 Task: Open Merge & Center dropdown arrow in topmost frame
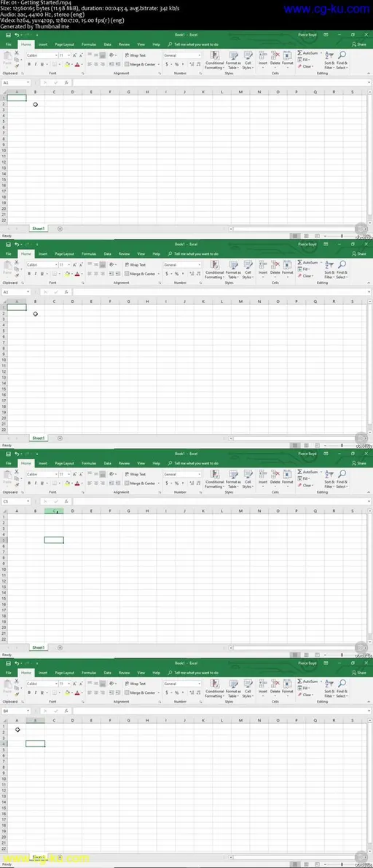pyautogui.click(x=157, y=65)
